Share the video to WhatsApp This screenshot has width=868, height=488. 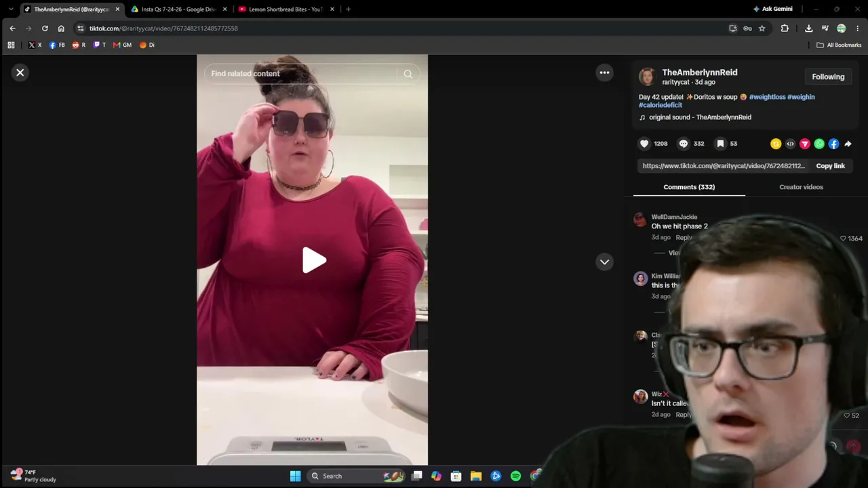click(x=819, y=144)
